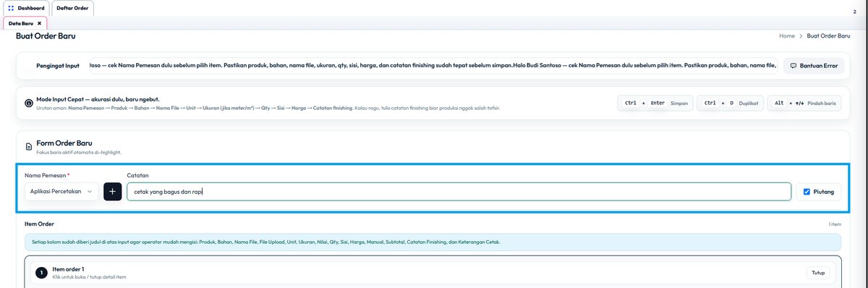Click the Item Order section heading
This screenshot has width=868, height=288.
[x=39, y=224]
